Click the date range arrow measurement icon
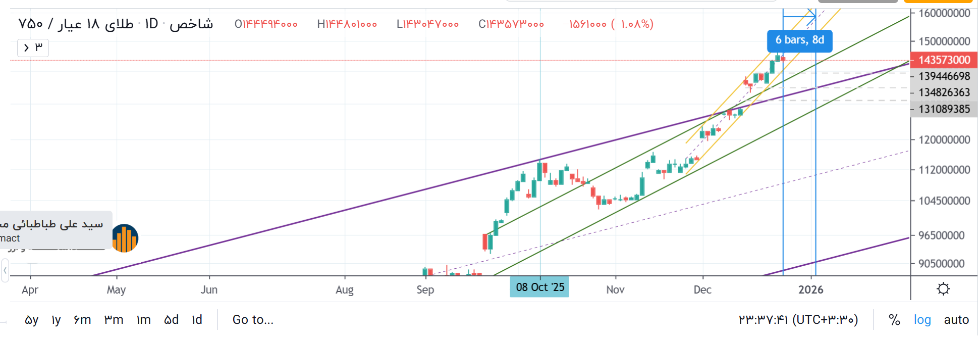 tap(799, 16)
